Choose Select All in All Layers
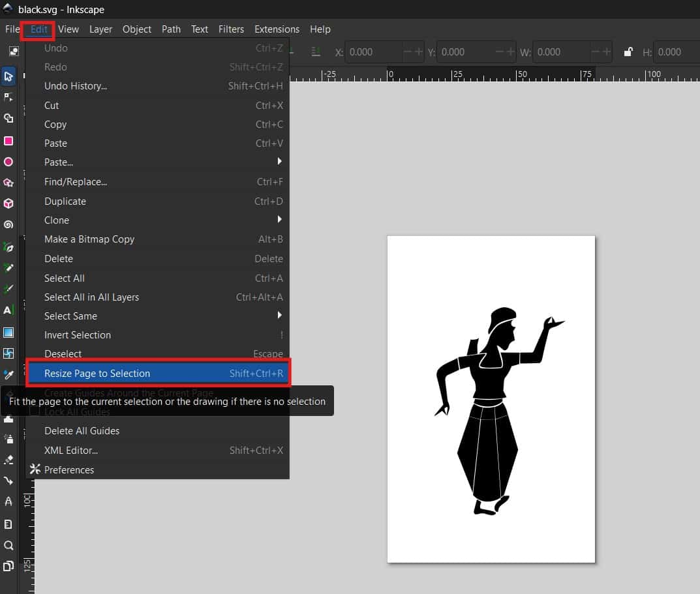Viewport: 700px width, 594px height. (91, 297)
